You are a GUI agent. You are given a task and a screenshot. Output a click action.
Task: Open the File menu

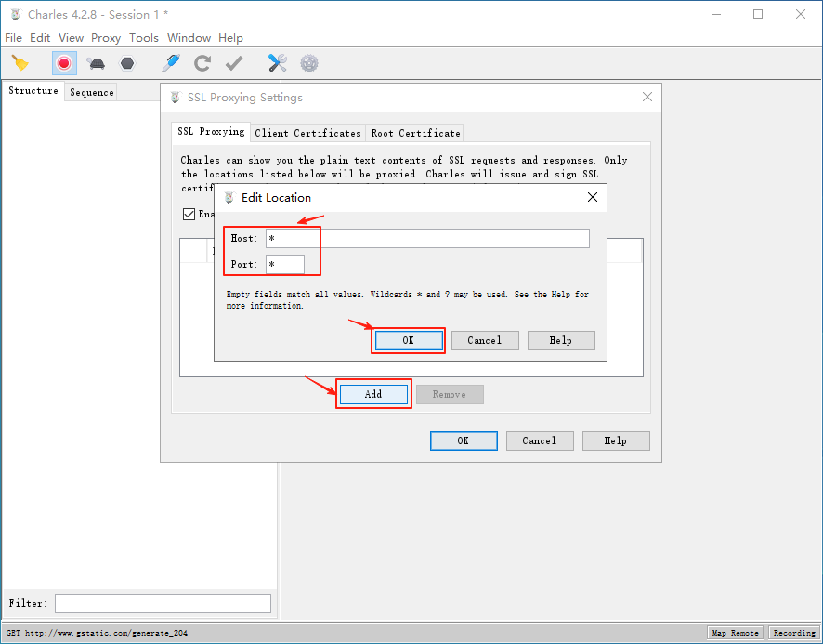click(13, 38)
